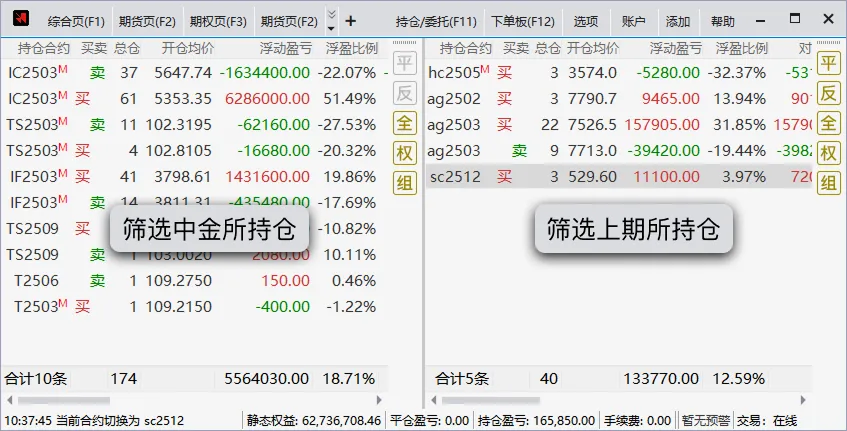Select TS2503 卖 position with 11 lots
The height and width of the screenshot is (431, 847).
[194, 124]
